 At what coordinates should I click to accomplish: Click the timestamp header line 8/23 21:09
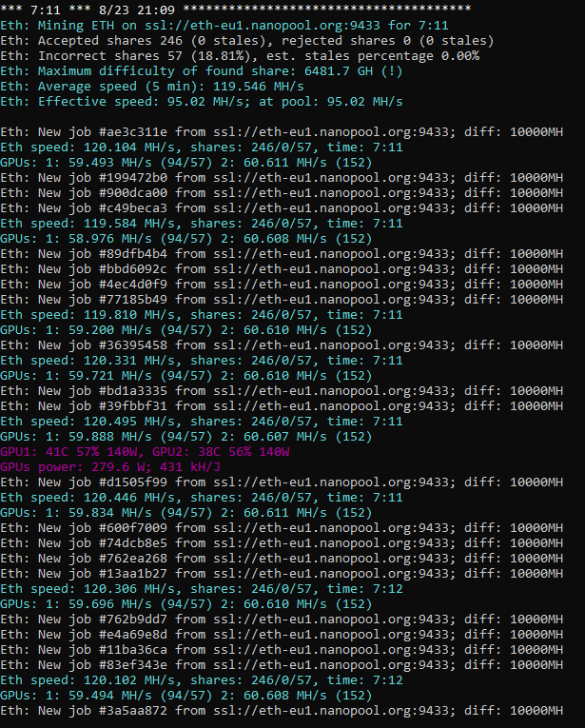coord(236,10)
